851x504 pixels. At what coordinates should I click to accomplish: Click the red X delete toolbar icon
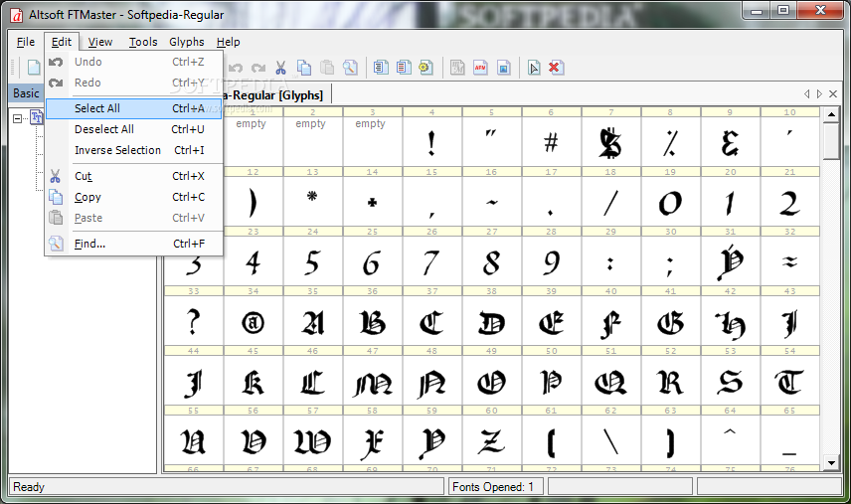[x=555, y=68]
